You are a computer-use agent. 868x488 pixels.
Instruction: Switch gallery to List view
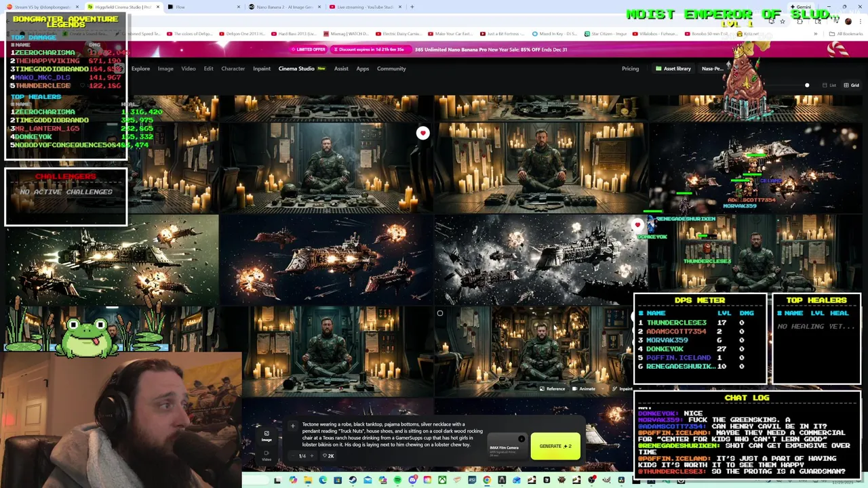click(829, 85)
